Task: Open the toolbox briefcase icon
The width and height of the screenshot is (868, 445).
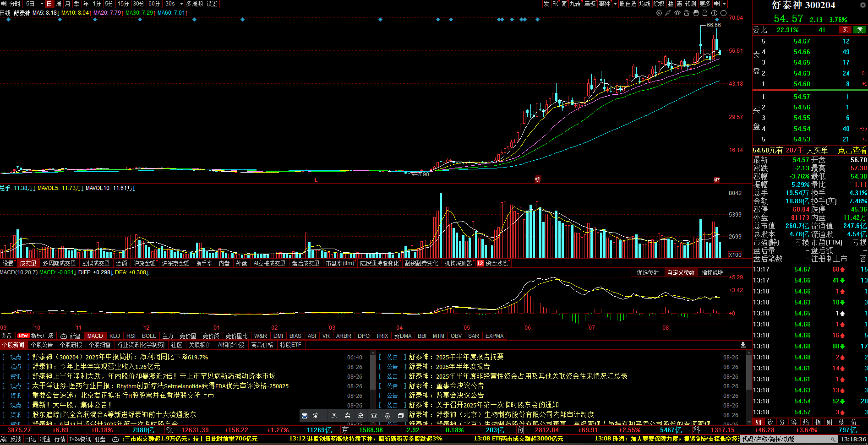Action: pyautogui.click(x=687, y=13)
